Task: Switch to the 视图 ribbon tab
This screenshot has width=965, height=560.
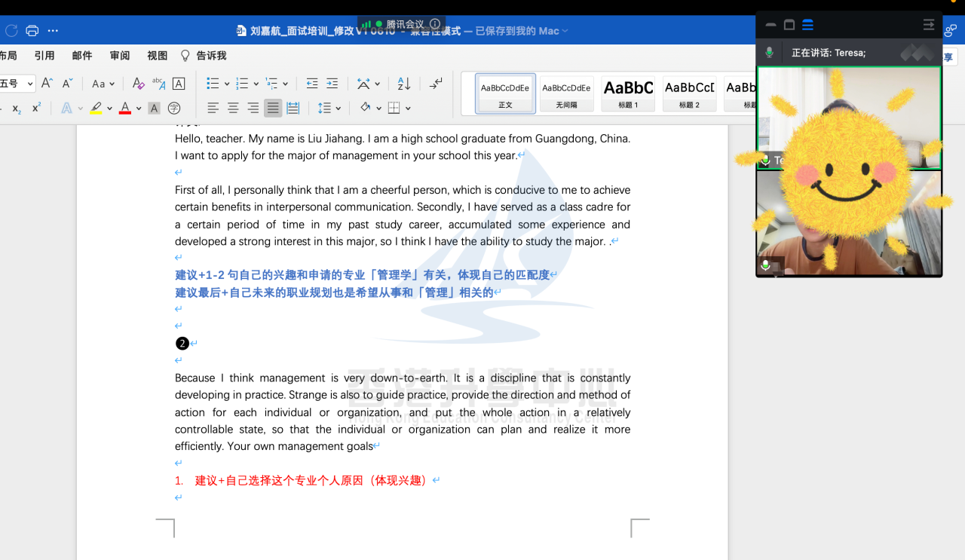Action: (x=158, y=56)
